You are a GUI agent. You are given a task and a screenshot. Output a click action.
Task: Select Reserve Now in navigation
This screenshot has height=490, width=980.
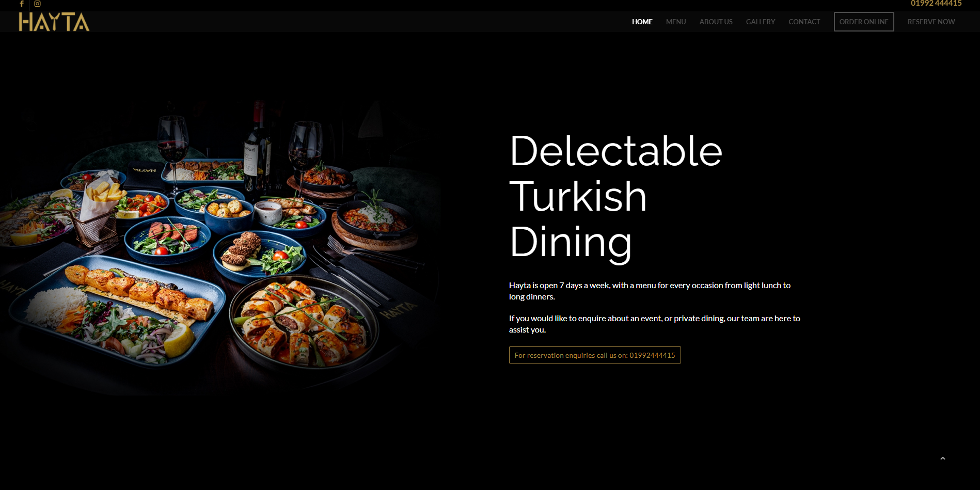click(x=931, y=22)
